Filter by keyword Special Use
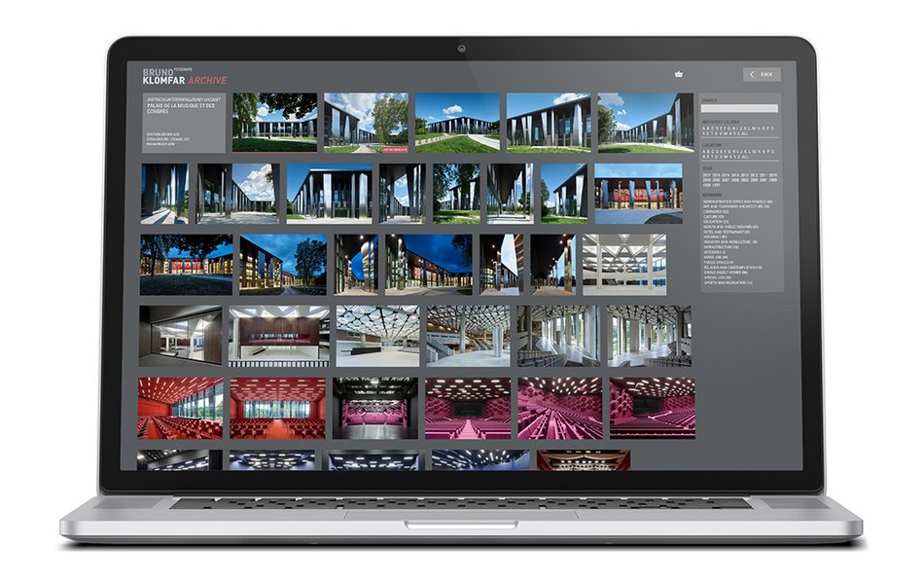 pyautogui.click(x=717, y=277)
